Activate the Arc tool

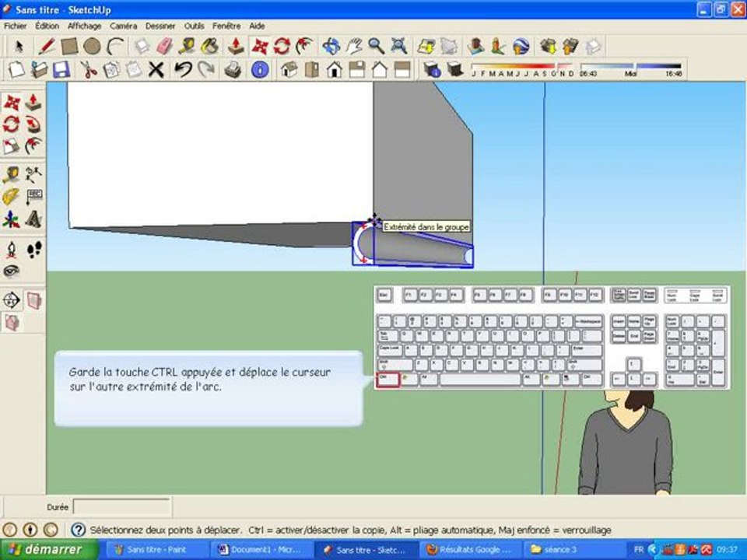(115, 47)
